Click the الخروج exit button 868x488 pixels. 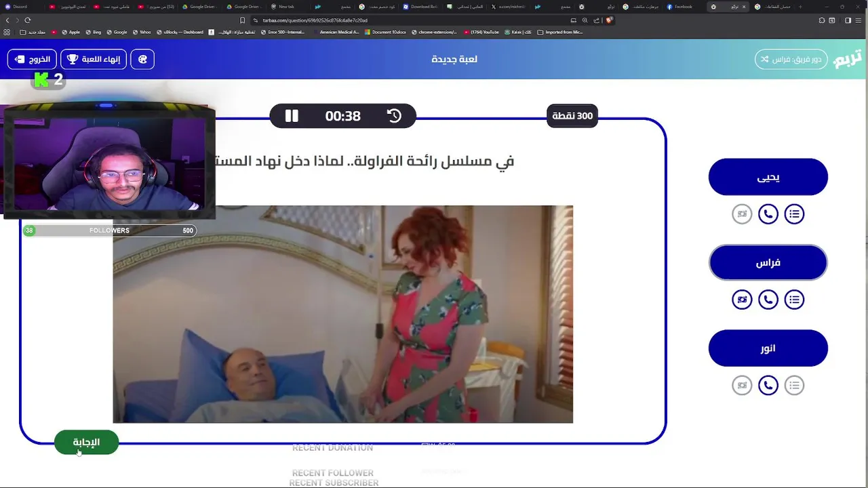point(32,59)
